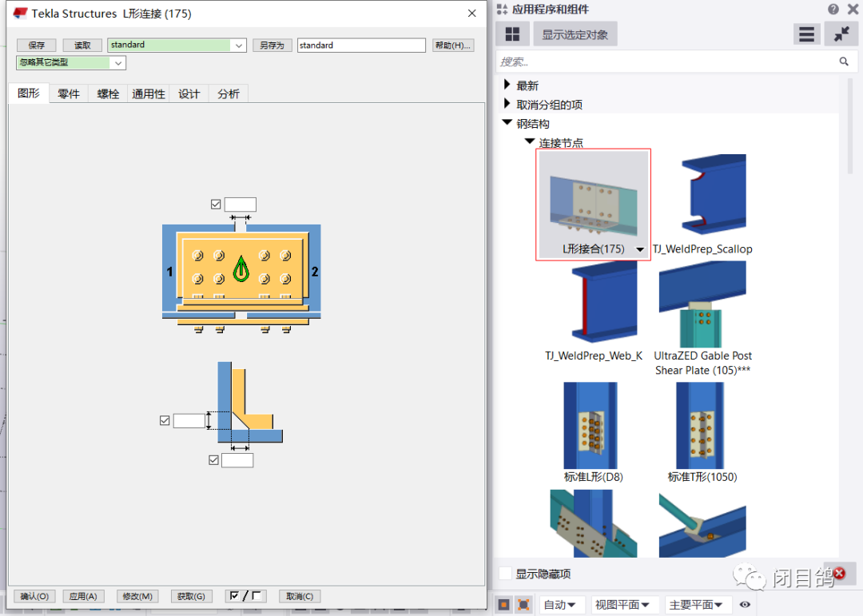Close the L形连接 (175) dialog
This screenshot has height=616, width=863.
pyautogui.click(x=471, y=14)
